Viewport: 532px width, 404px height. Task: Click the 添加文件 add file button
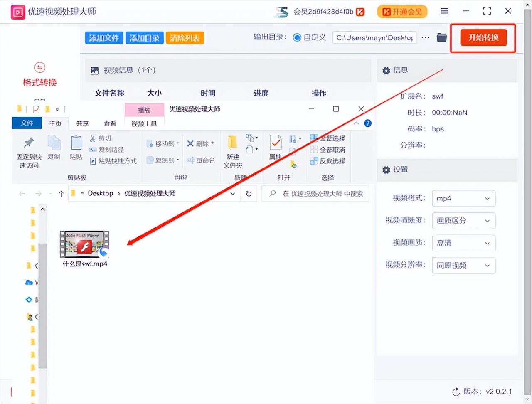(104, 38)
